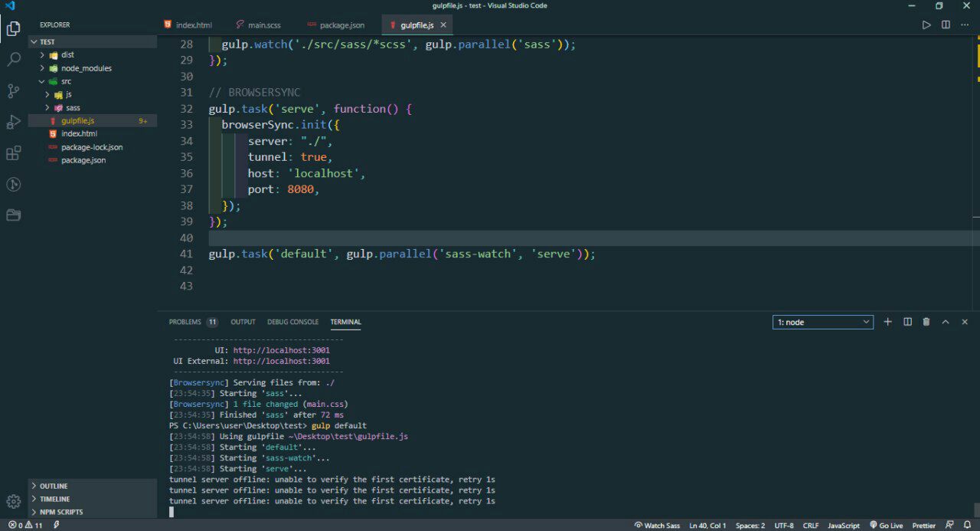Split the editor to the right
The image size is (980, 531).
click(946, 25)
